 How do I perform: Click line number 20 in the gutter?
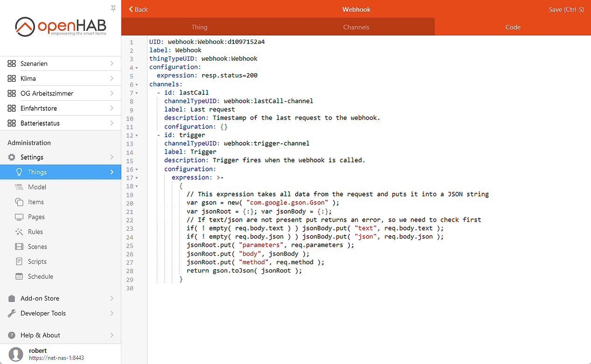(x=130, y=203)
